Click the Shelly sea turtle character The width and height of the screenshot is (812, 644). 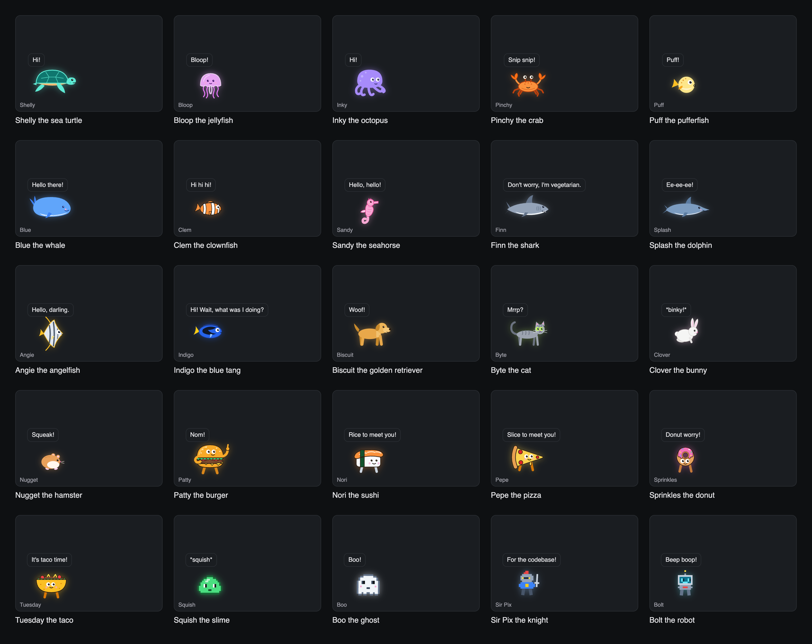55,81
